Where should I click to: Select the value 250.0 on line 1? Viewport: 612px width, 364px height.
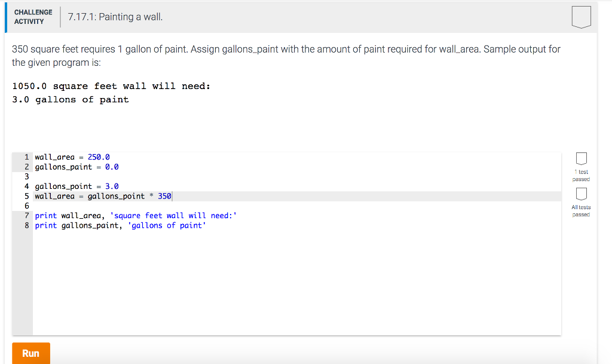98,157
